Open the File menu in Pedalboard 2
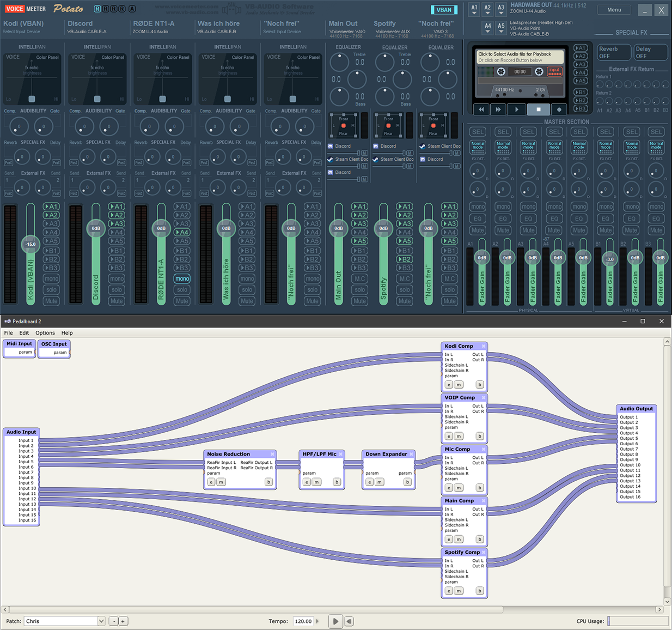This screenshot has height=630, width=672. [x=8, y=333]
